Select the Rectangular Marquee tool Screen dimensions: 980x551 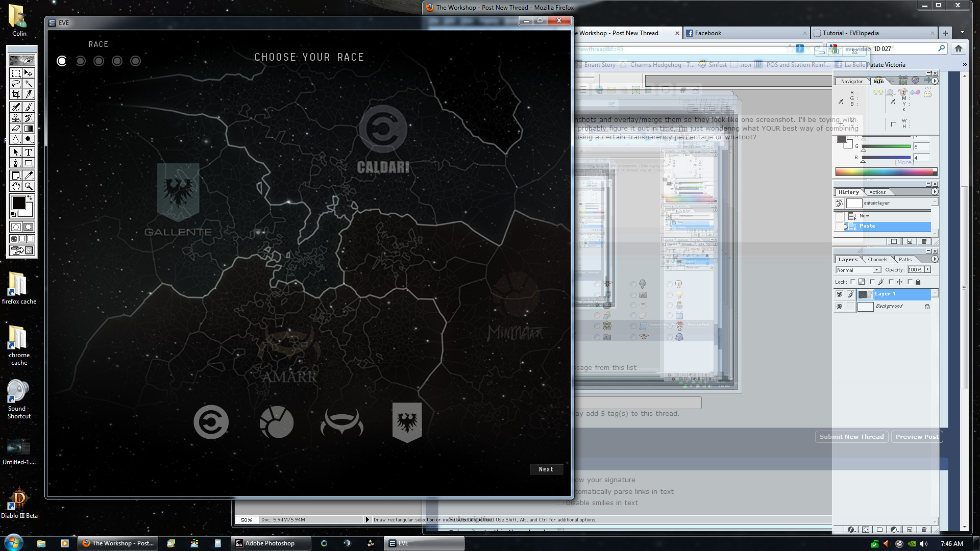tap(16, 73)
